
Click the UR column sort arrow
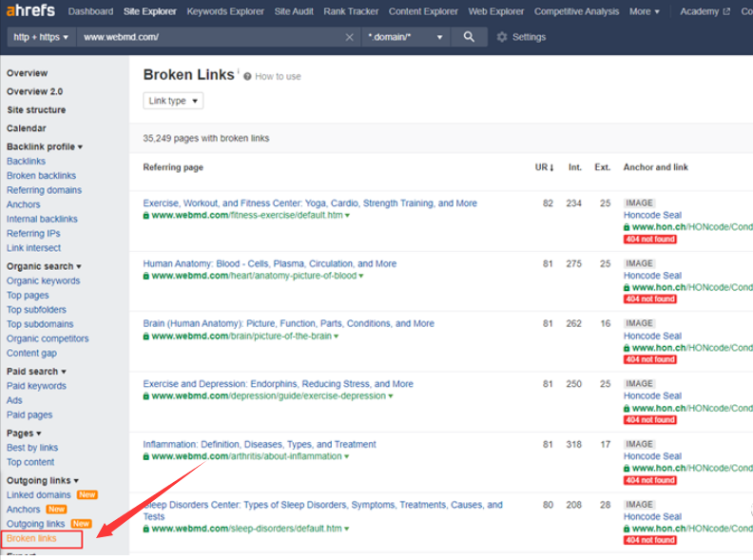(x=551, y=167)
